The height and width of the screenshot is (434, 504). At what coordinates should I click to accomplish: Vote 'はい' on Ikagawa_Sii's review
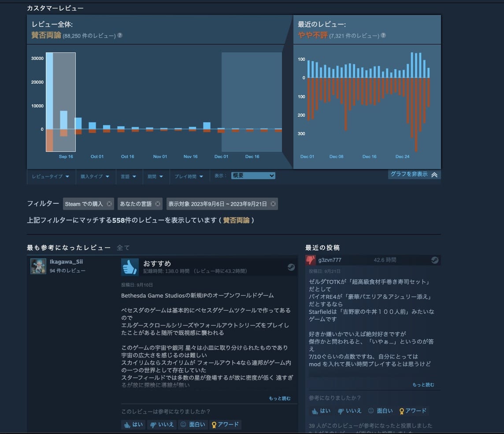[133, 424]
